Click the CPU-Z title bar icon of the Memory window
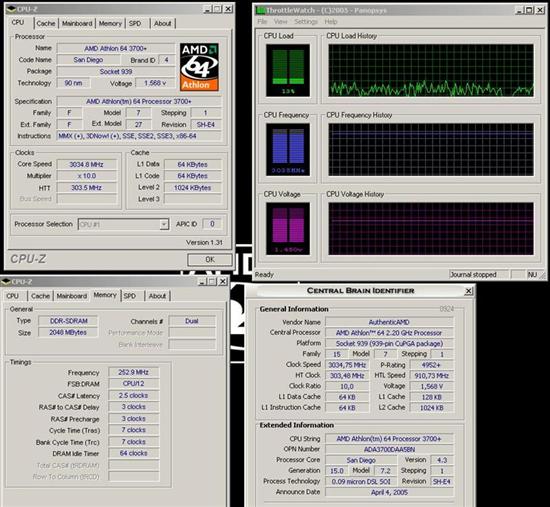Screen dimensions: 550x507 click(x=6, y=281)
